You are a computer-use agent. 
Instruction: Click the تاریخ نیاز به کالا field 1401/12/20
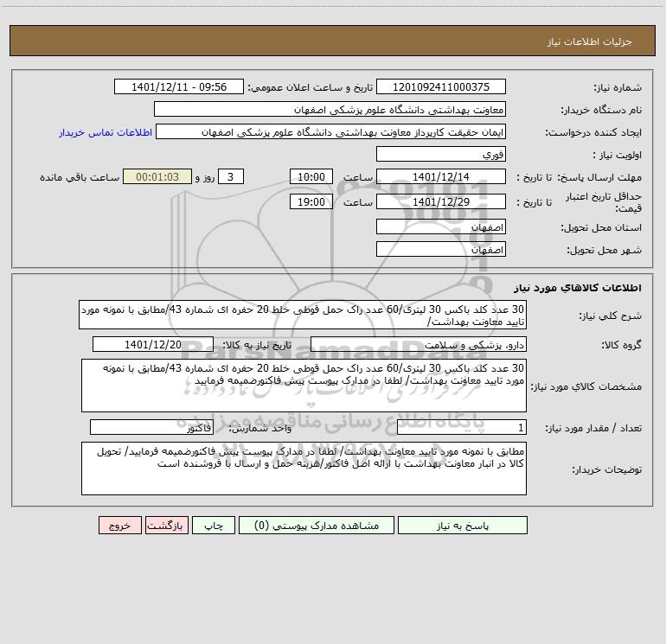[x=153, y=344]
